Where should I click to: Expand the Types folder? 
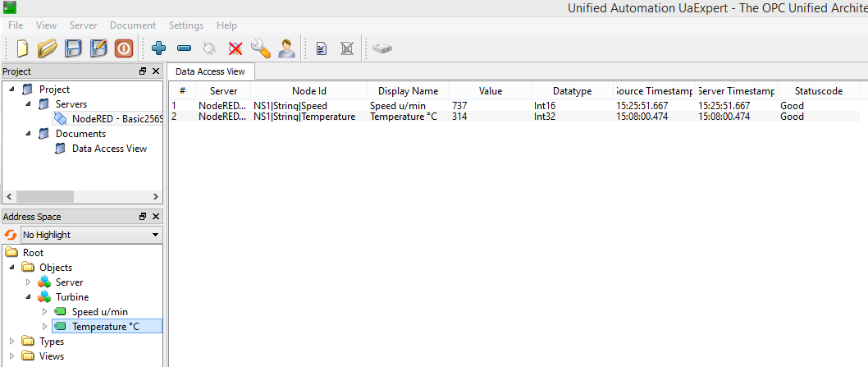click(11, 342)
